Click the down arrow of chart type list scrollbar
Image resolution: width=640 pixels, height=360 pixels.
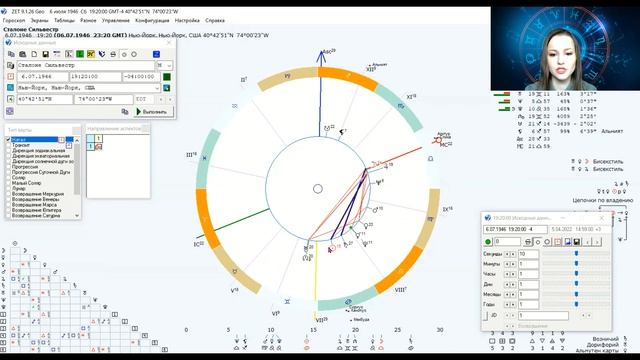[77, 215]
